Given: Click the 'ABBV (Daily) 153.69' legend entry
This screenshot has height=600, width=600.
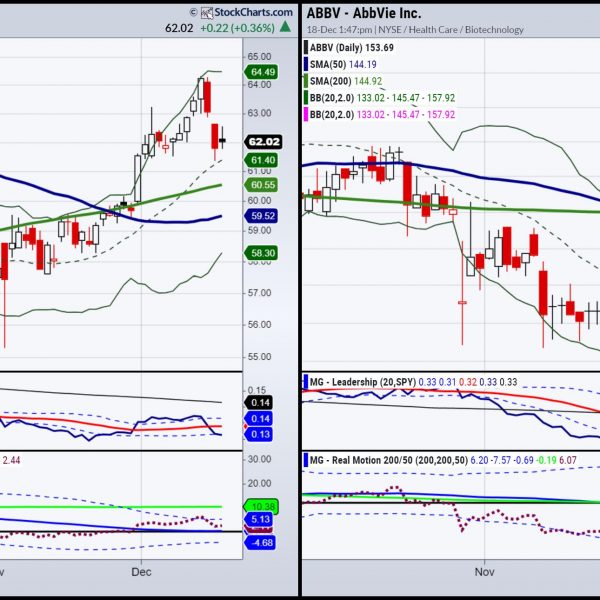Looking at the screenshot, I should [352, 47].
